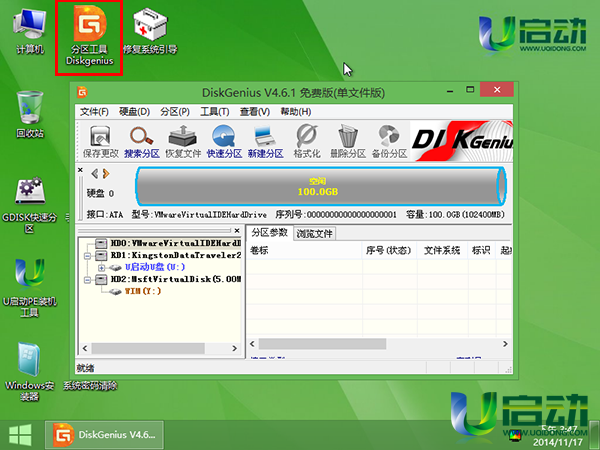
Task: Click the Delete Partition (删除分区) trash icon
Action: pos(348,142)
